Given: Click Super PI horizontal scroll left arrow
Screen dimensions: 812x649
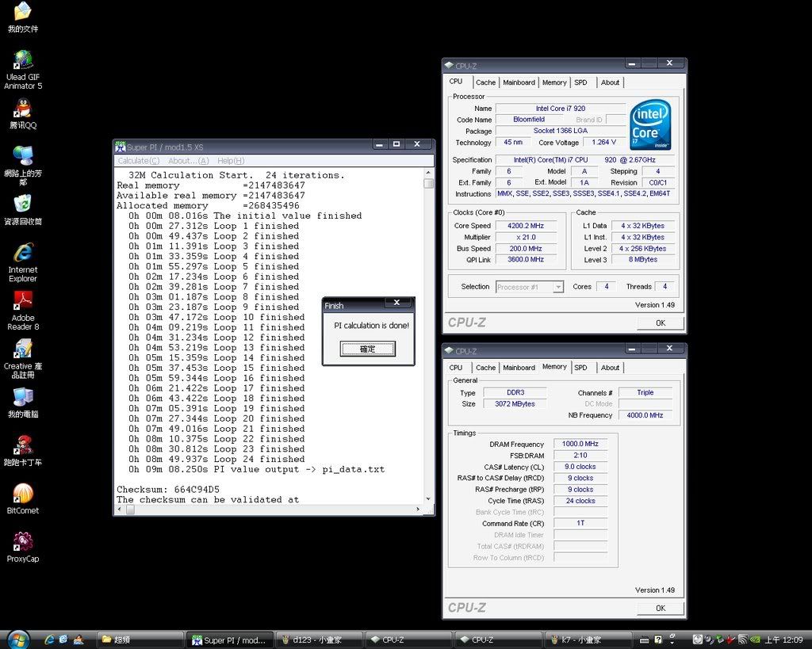Looking at the screenshot, I should point(120,510).
